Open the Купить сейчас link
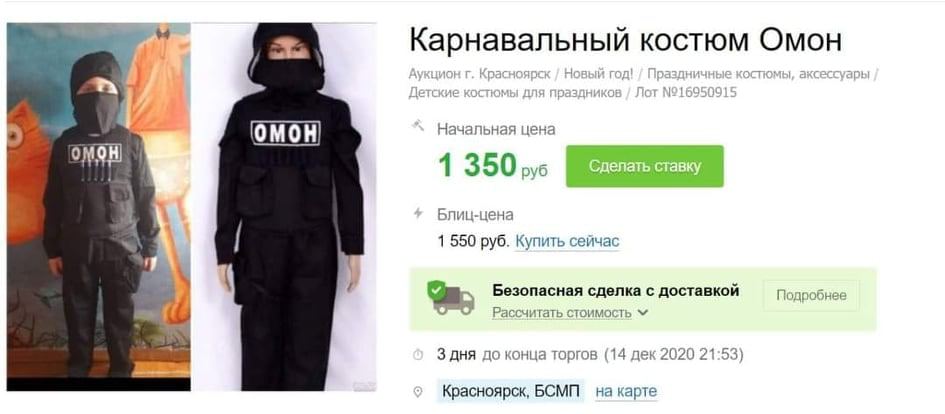 pos(567,242)
